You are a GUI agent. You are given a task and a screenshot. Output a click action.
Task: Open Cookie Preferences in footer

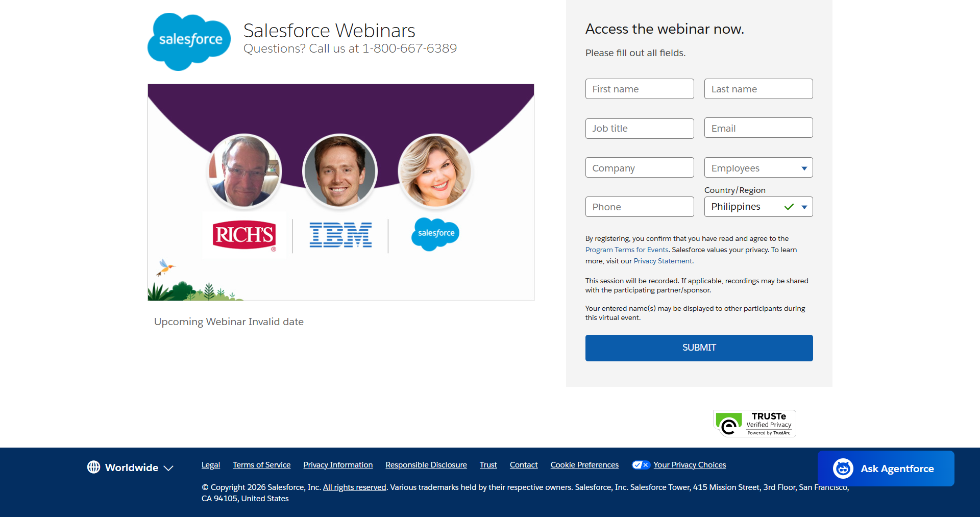[584, 465]
